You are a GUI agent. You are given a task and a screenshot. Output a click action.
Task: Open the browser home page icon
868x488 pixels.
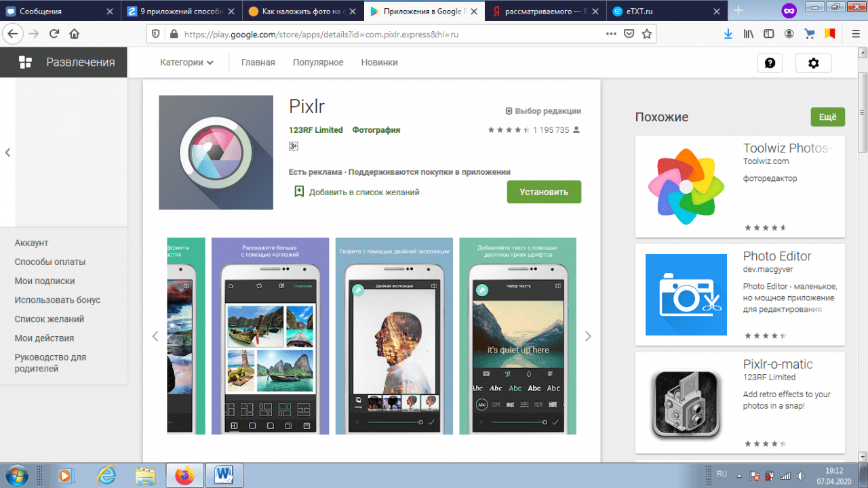coord(75,34)
